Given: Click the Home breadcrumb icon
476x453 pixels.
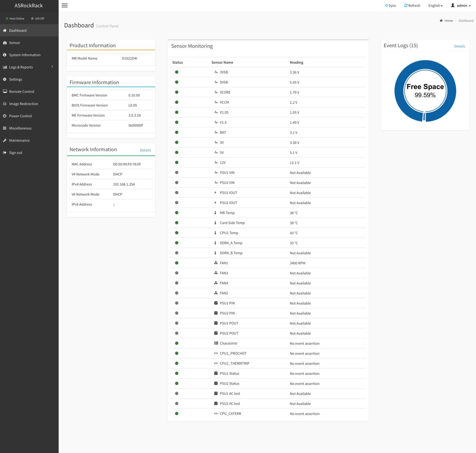Looking at the screenshot, I should (x=441, y=21).
